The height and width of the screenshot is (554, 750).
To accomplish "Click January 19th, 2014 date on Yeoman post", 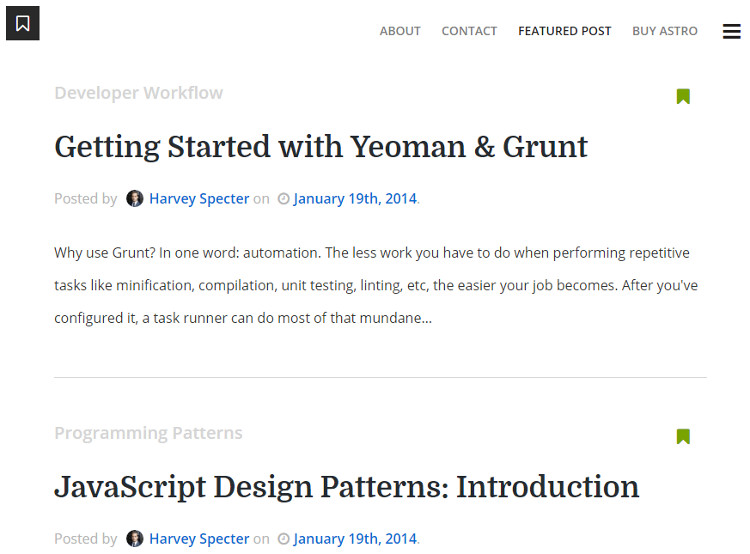I will (355, 199).
